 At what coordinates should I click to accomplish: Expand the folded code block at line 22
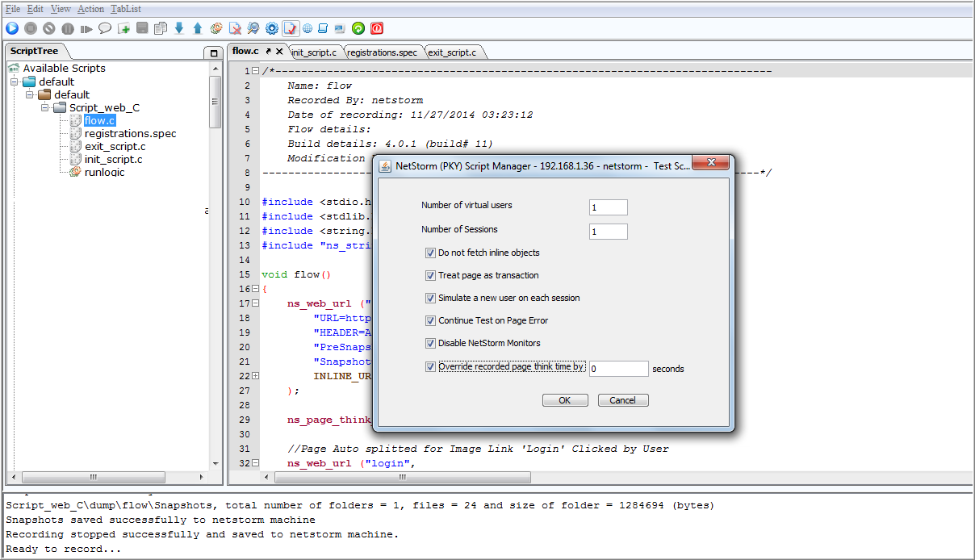point(255,376)
